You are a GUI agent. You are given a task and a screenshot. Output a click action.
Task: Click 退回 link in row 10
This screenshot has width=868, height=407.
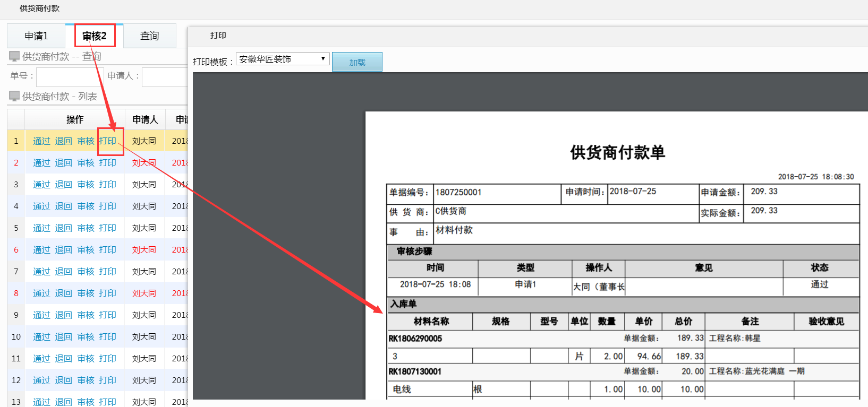63,337
